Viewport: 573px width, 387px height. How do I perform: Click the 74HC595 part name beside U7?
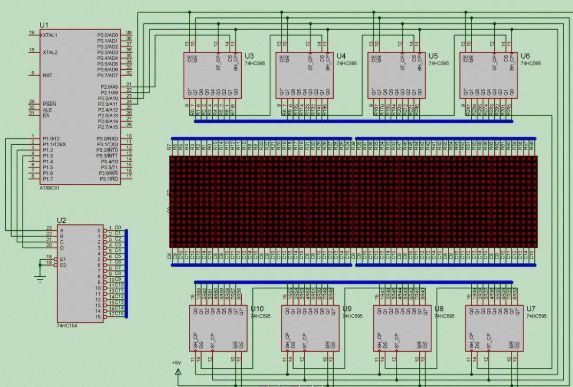536,316
